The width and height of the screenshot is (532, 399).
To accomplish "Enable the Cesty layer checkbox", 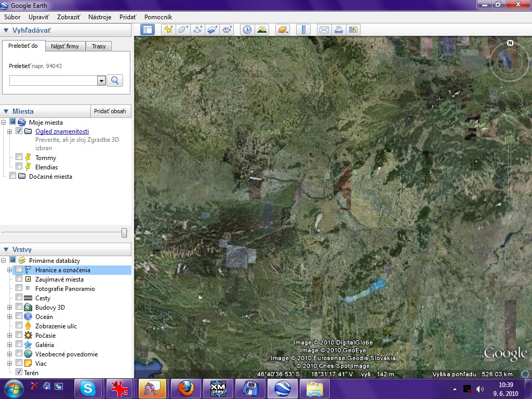I will pos(19,297).
